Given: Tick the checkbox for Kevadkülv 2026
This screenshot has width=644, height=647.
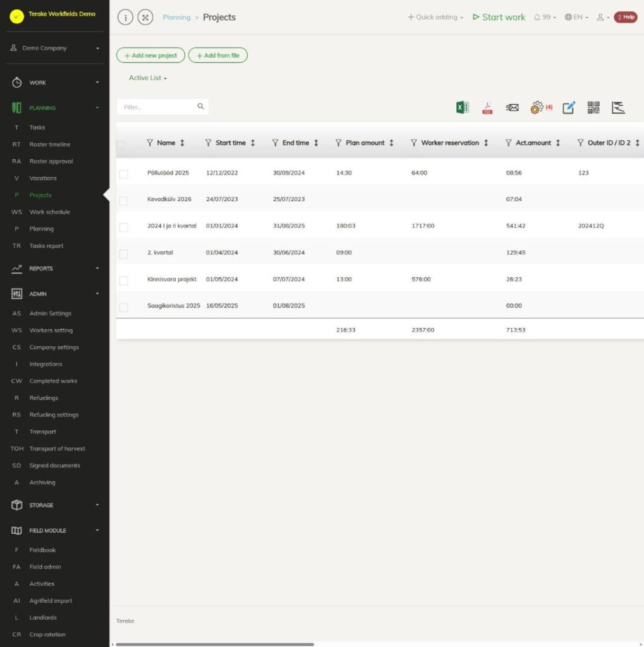Looking at the screenshot, I should coord(123,201).
